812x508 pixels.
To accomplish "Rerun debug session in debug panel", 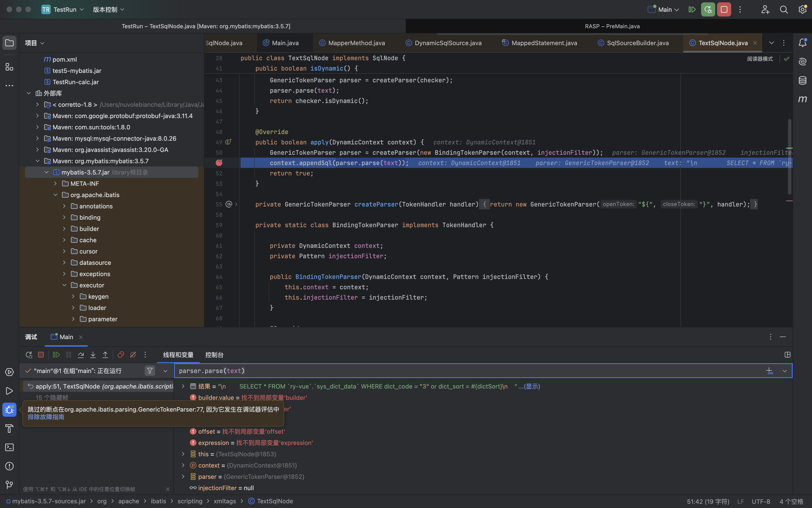I will [29, 355].
